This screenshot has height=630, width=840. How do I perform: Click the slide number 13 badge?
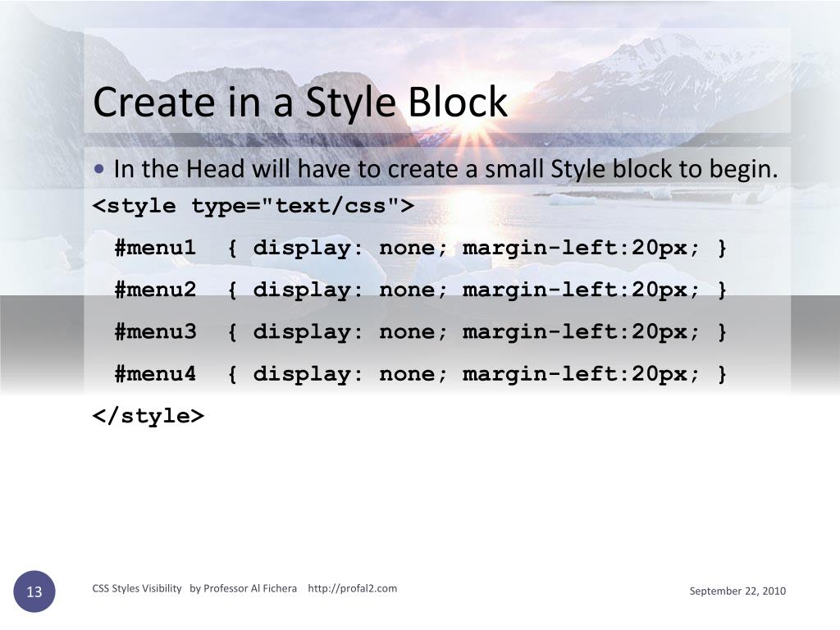pos(34,591)
